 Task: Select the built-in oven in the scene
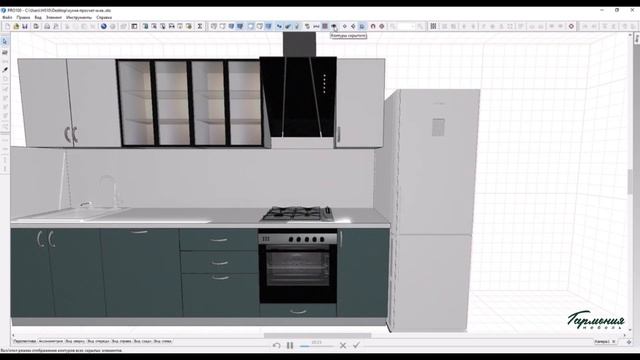[298, 267]
